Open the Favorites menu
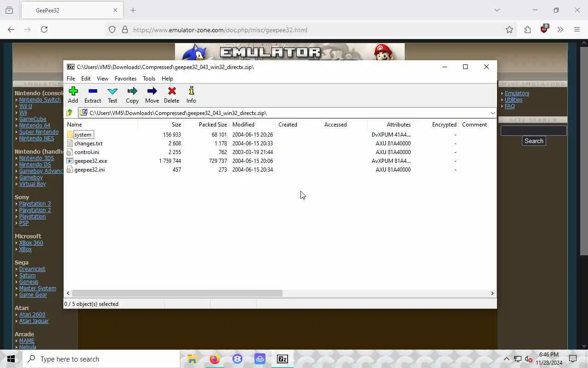The width and height of the screenshot is (588, 368). point(125,79)
